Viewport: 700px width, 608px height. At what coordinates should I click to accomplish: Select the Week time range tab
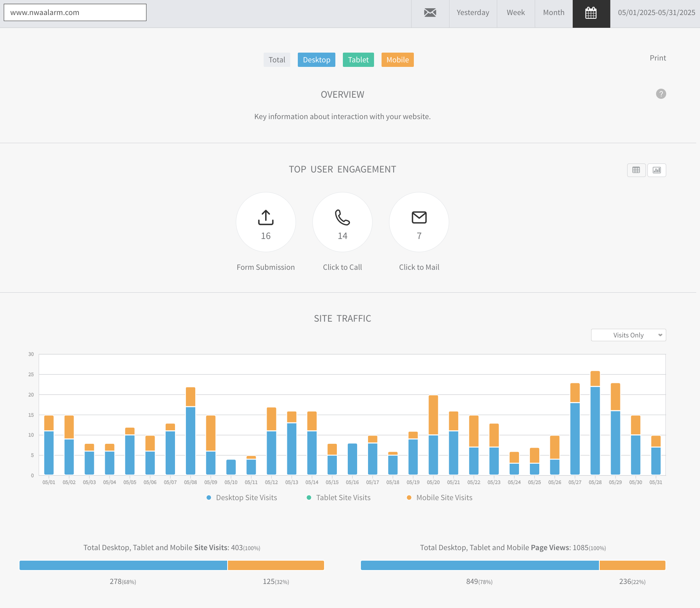pyautogui.click(x=516, y=13)
